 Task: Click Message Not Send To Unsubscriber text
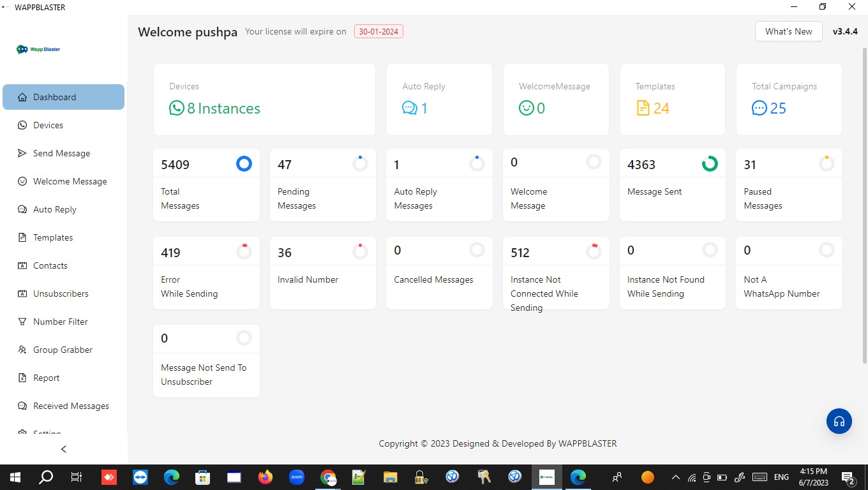204,375
